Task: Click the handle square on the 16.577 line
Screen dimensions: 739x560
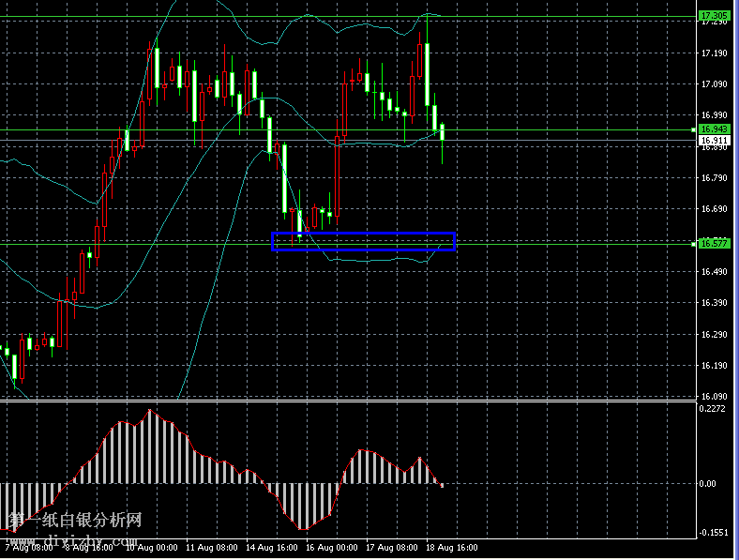Action: pyautogui.click(x=693, y=244)
